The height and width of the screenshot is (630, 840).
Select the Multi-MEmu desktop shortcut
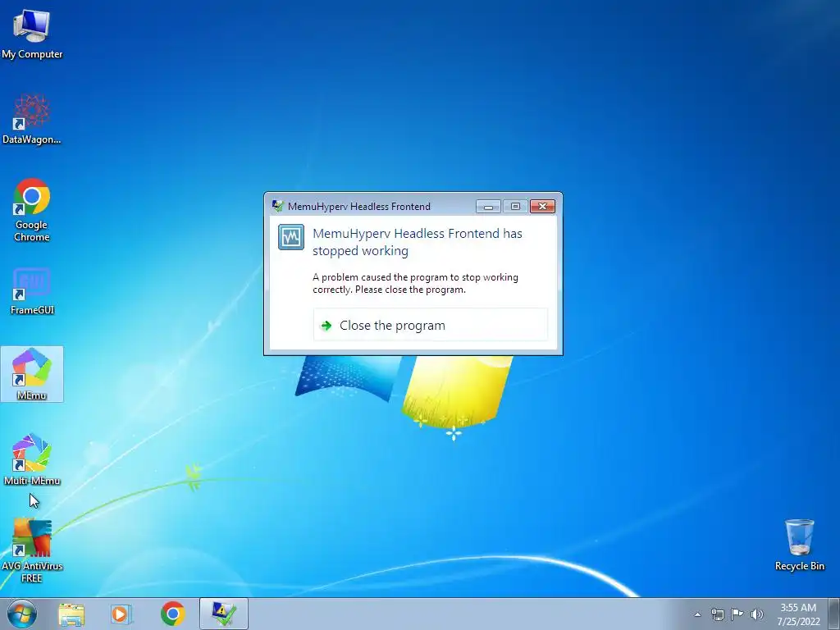tap(32, 459)
